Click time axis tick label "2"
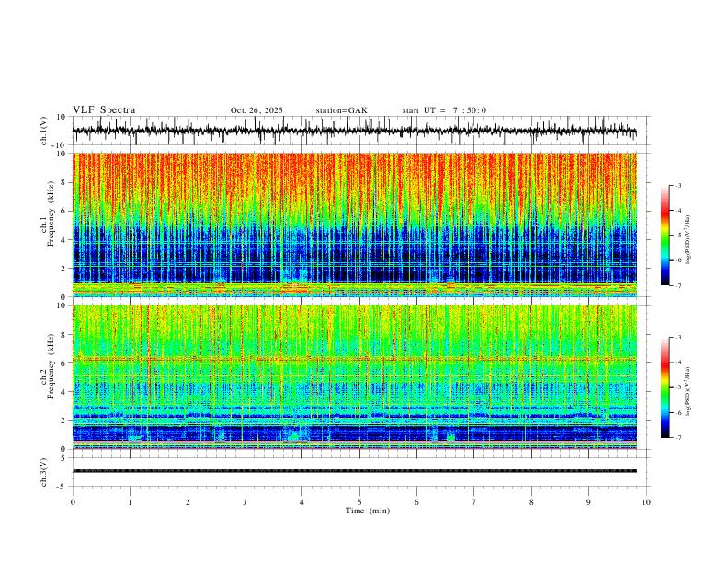Image resolution: width=728 pixels, height=563 pixels. (188, 502)
